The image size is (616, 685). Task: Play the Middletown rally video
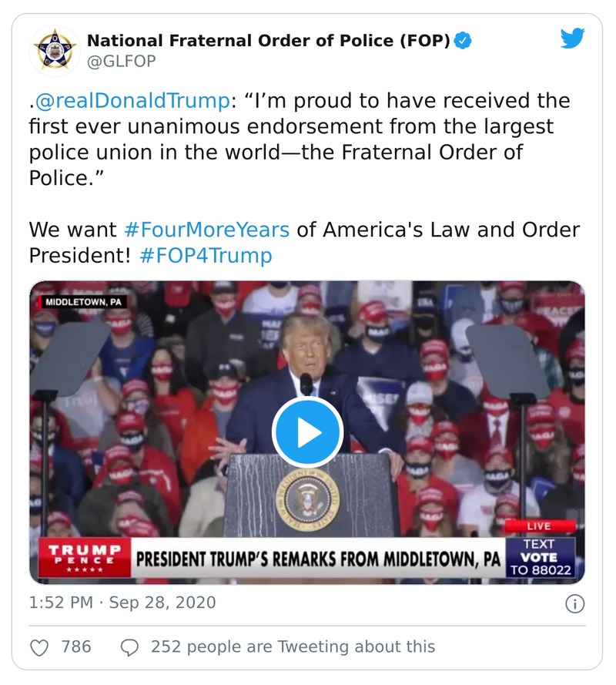pos(308,431)
